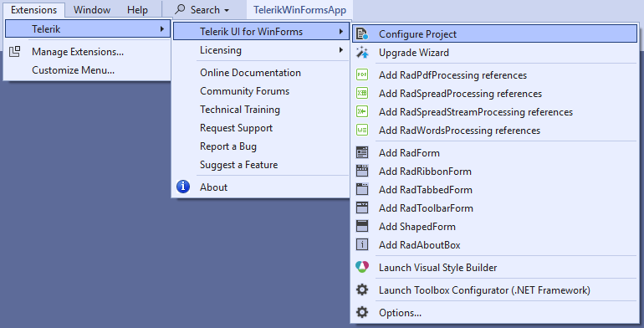The width and height of the screenshot is (644, 328).
Task: Choose Add RadSpreadProcessing references
Action: click(x=495, y=94)
